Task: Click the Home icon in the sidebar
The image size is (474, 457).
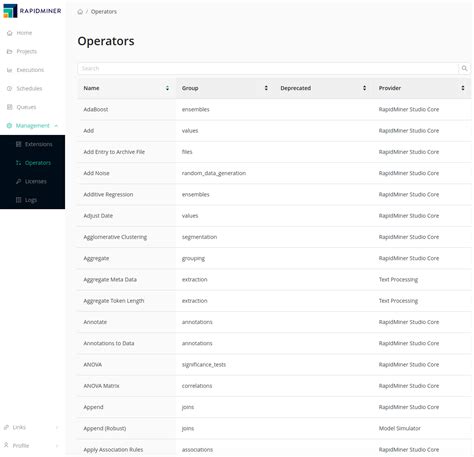Action: (9, 33)
